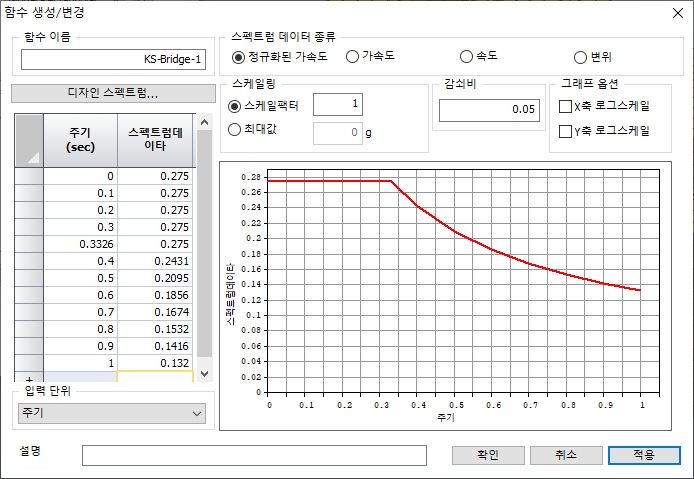
Task: Click the 설명 text field
Action: pyautogui.click(x=254, y=455)
